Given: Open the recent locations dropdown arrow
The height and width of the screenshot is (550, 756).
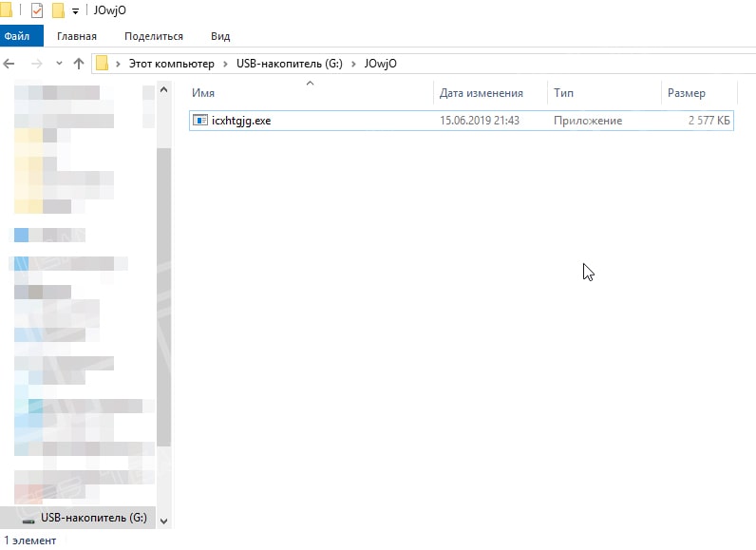Looking at the screenshot, I should tap(59, 63).
